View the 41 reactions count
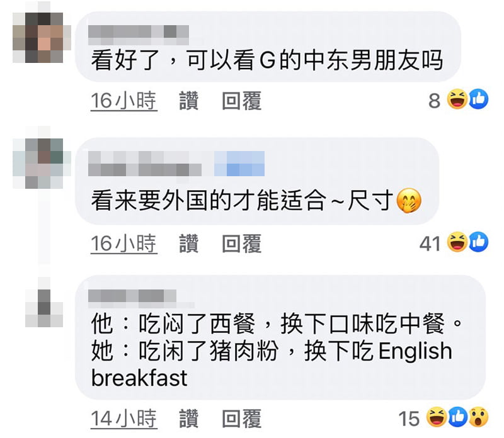The width and height of the screenshot is (504, 438). coord(430,244)
